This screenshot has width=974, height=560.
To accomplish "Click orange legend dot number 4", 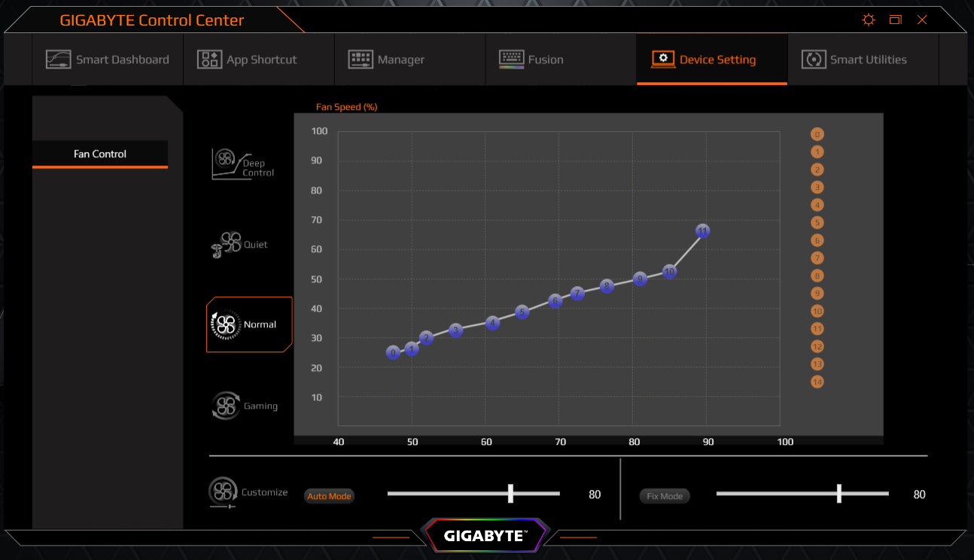I will click(x=817, y=205).
